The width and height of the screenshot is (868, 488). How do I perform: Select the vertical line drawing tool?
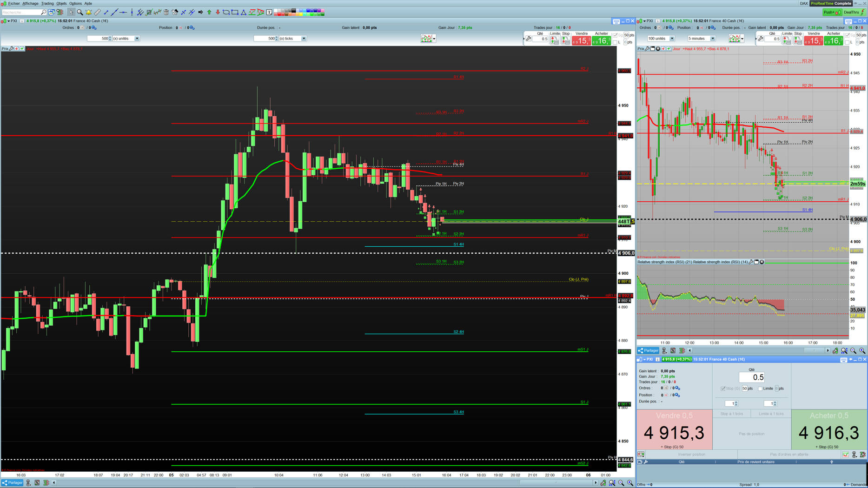(132, 12)
